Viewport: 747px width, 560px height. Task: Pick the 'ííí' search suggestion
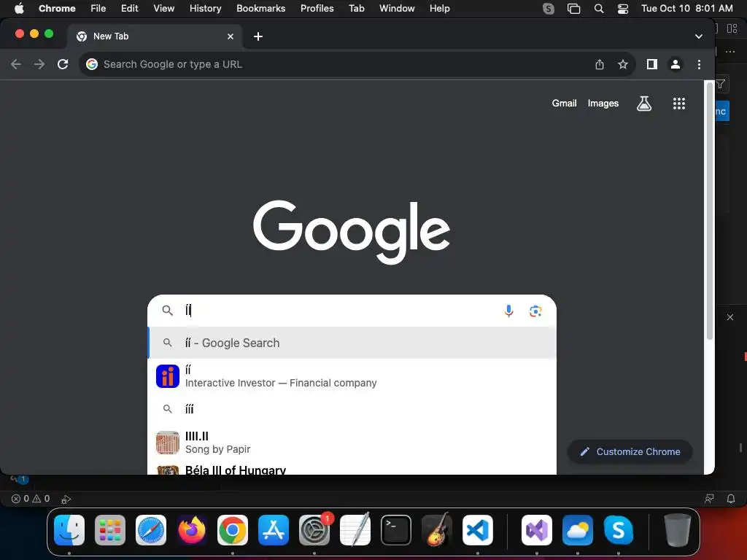tap(352, 409)
